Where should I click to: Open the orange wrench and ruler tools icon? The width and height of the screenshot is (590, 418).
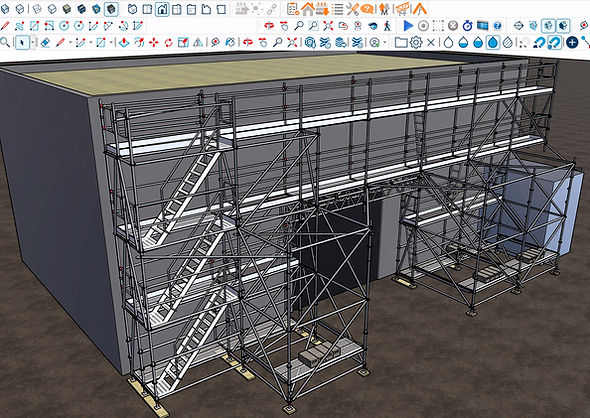(x=353, y=9)
